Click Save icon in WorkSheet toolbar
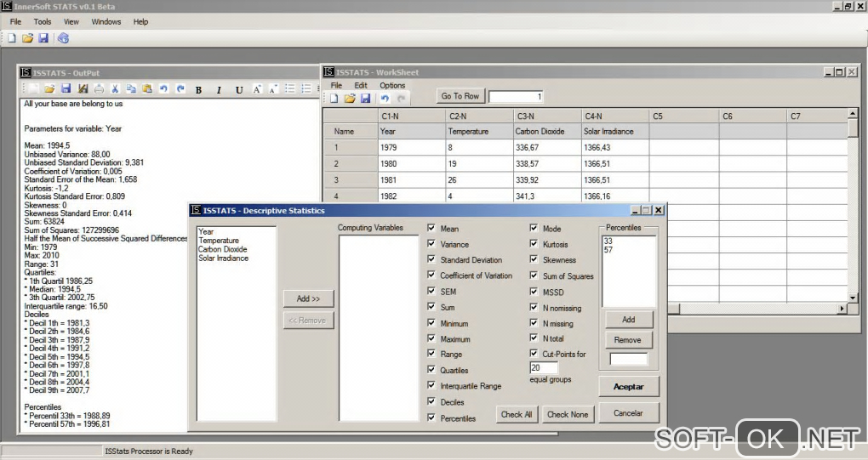Image resolution: width=868 pixels, height=460 pixels. click(365, 98)
